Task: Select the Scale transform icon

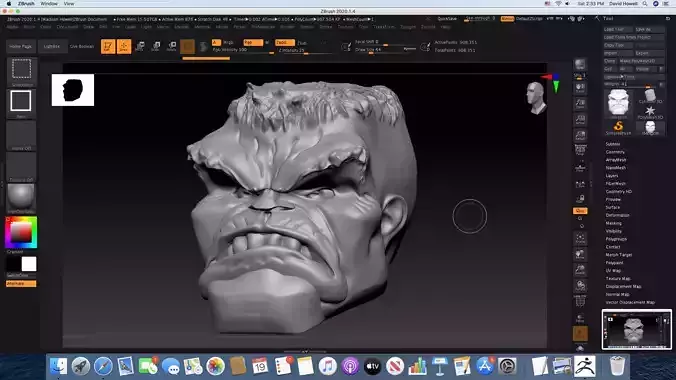Action: (156, 46)
